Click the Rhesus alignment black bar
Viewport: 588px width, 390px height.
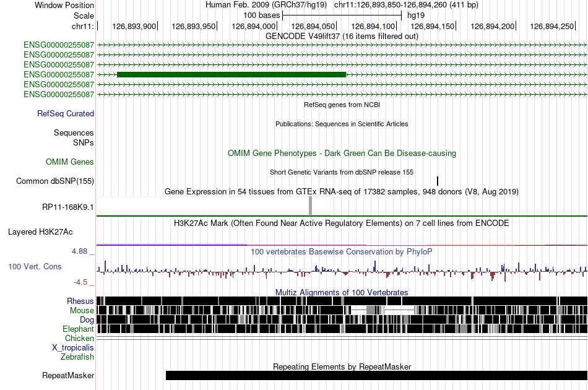(x=342, y=301)
